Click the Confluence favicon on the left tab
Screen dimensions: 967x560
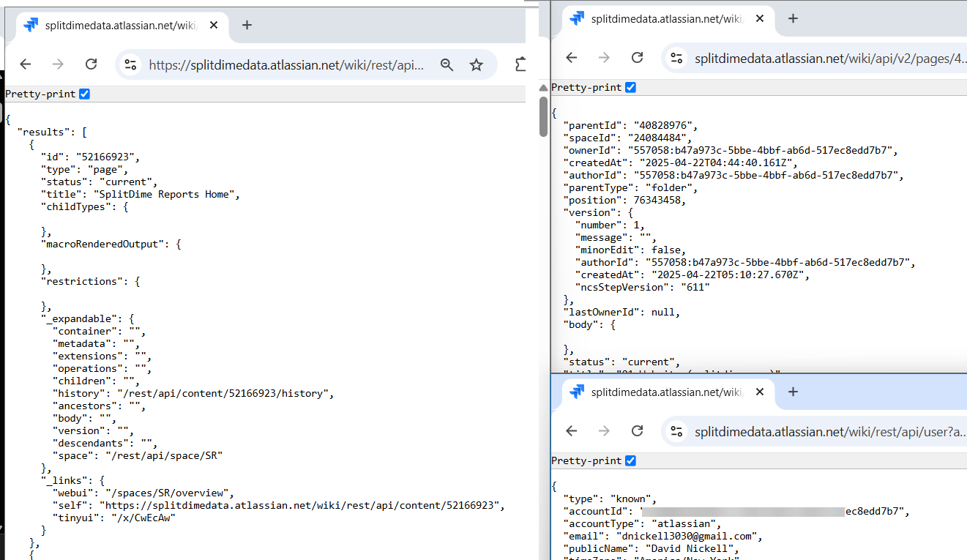[x=30, y=24]
